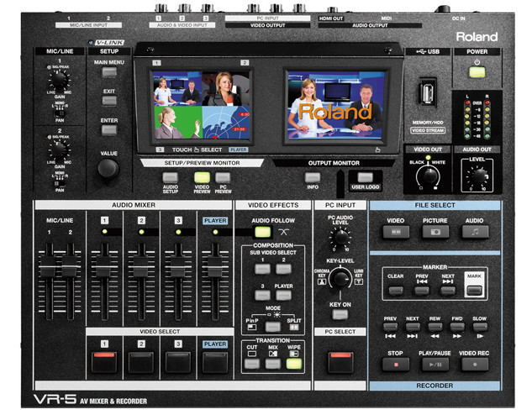This screenshot has width=532, height=420.
Task: Click the MIC/LINE 1 GAIN knob
Action: click(x=58, y=80)
